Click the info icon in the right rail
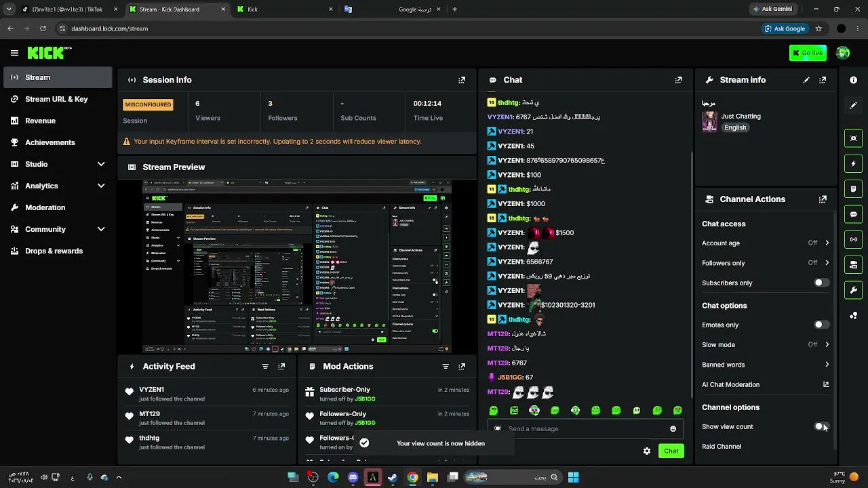The height and width of the screenshot is (488, 868). [853, 80]
